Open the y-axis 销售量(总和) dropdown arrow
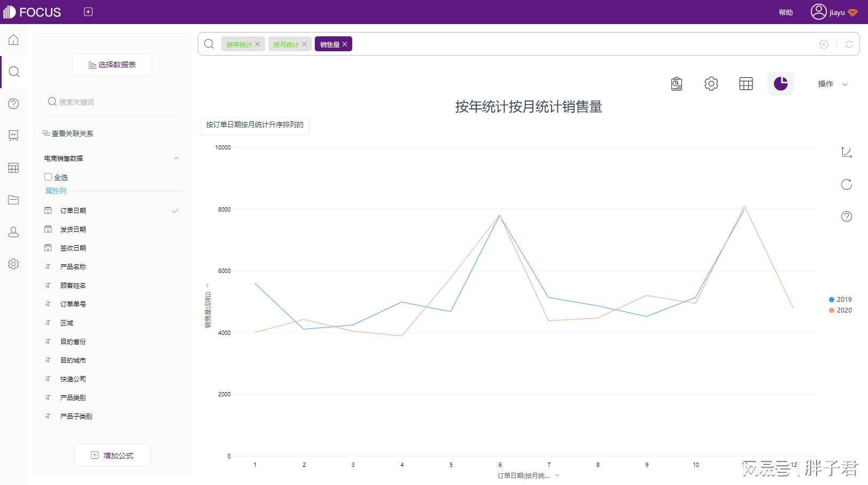This screenshot has width=868, height=485. (207, 286)
